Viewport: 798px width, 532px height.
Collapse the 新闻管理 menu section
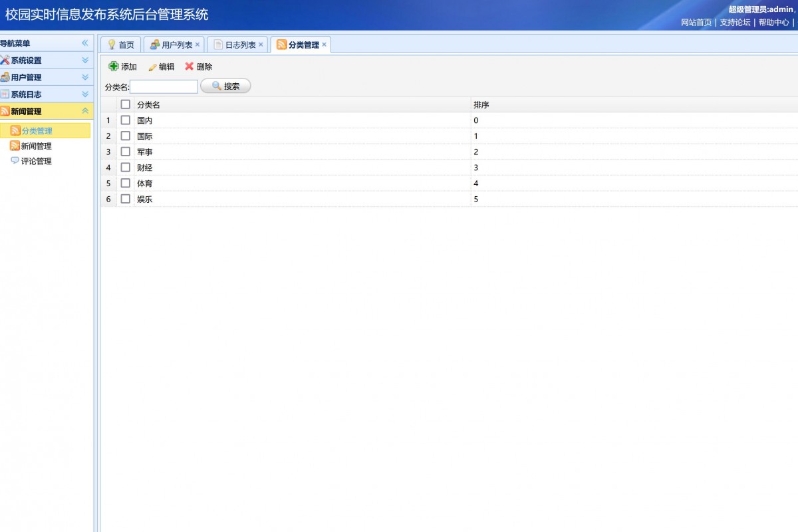[27, 110]
